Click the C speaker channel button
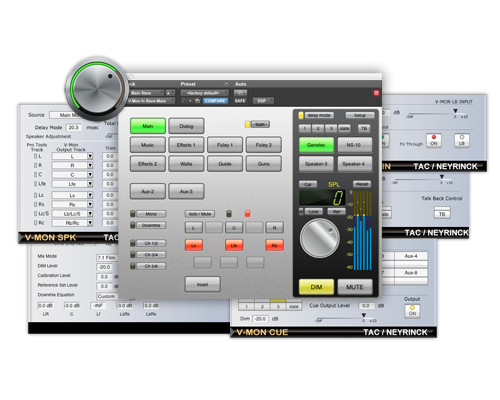The width and height of the screenshot is (500, 400). 234,228
